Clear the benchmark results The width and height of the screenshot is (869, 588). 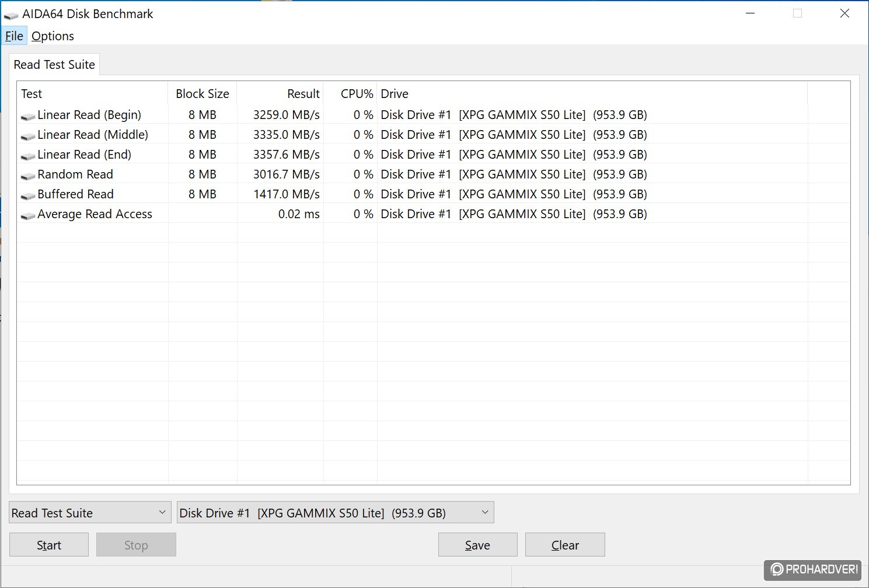565,545
